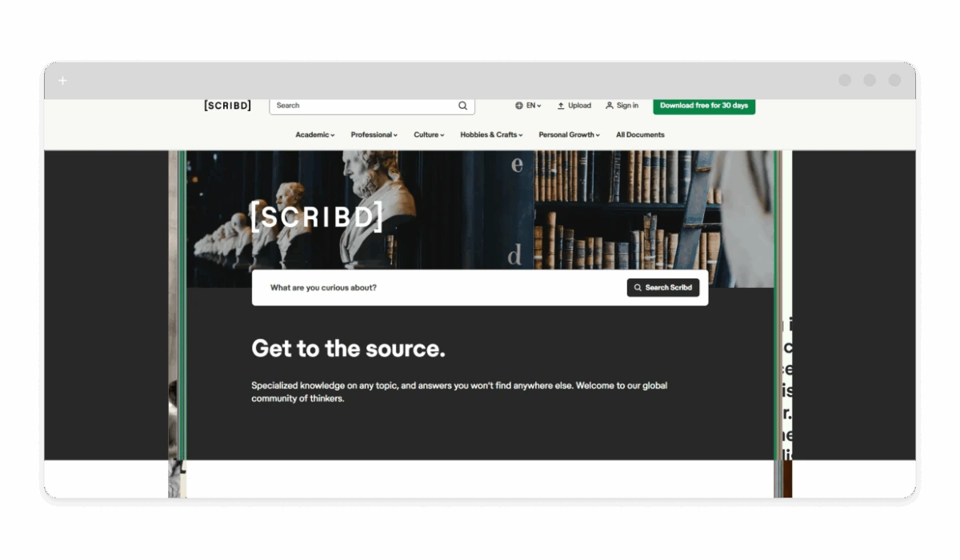Click the small Scribd logo in the header
This screenshot has width=960, height=560.
point(227,106)
